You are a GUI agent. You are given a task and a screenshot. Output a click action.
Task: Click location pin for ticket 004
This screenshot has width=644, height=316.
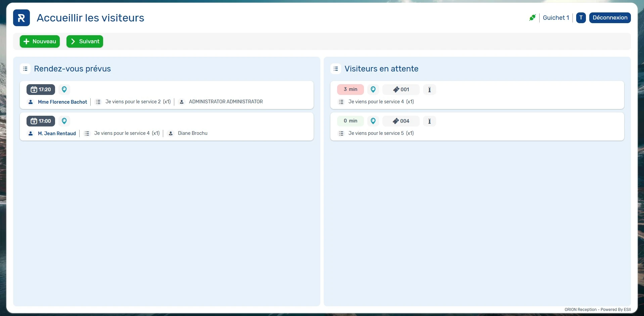tap(373, 121)
